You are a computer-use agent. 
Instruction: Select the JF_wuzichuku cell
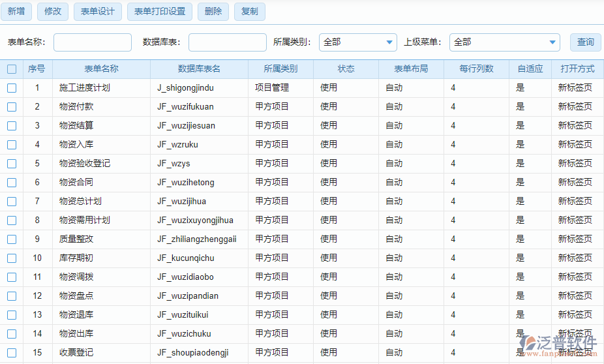199,333
